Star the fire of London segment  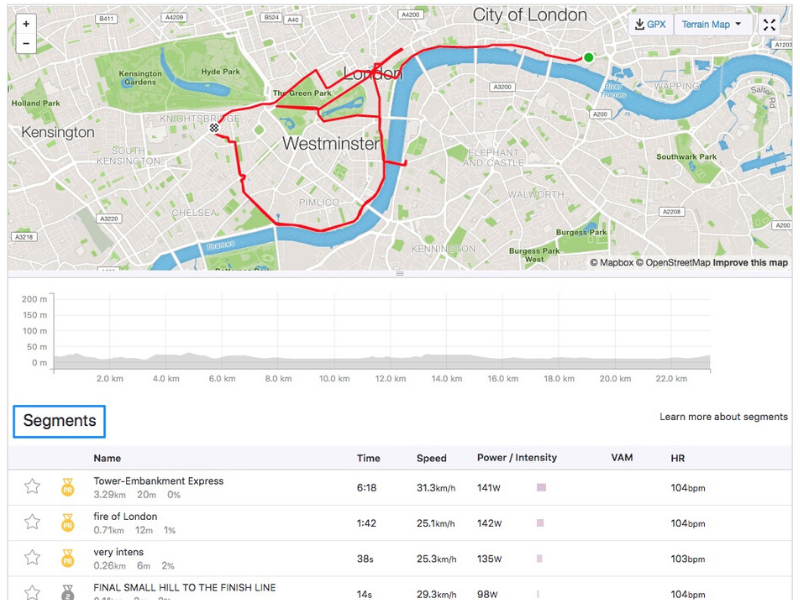coord(33,522)
